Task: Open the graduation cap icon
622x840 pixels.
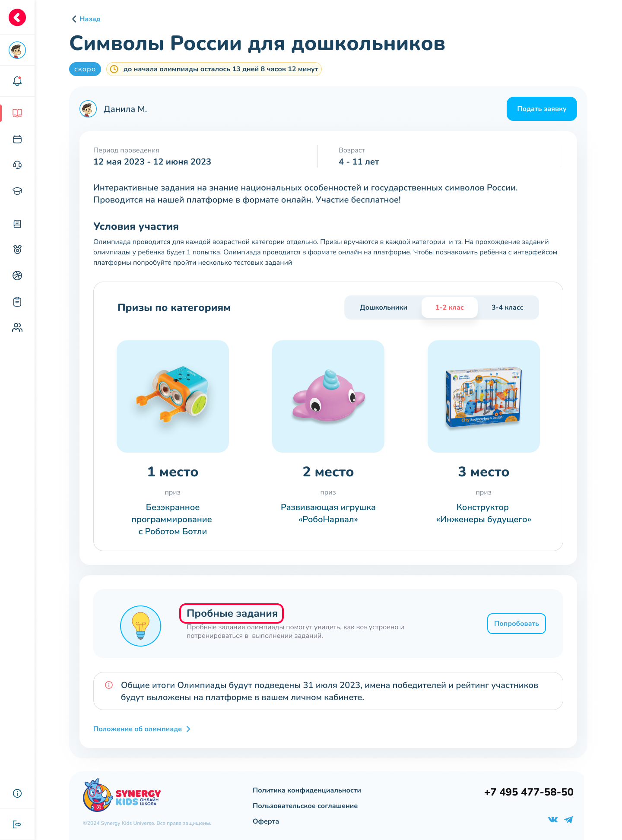Action: click(17, 191)
